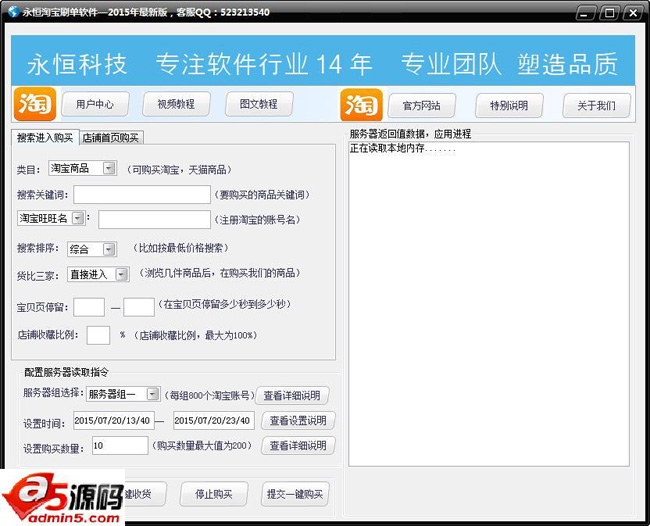This screenshot has width=650, height=526.
Task: Visit 官方网站 official website
Action: point(422,105)
